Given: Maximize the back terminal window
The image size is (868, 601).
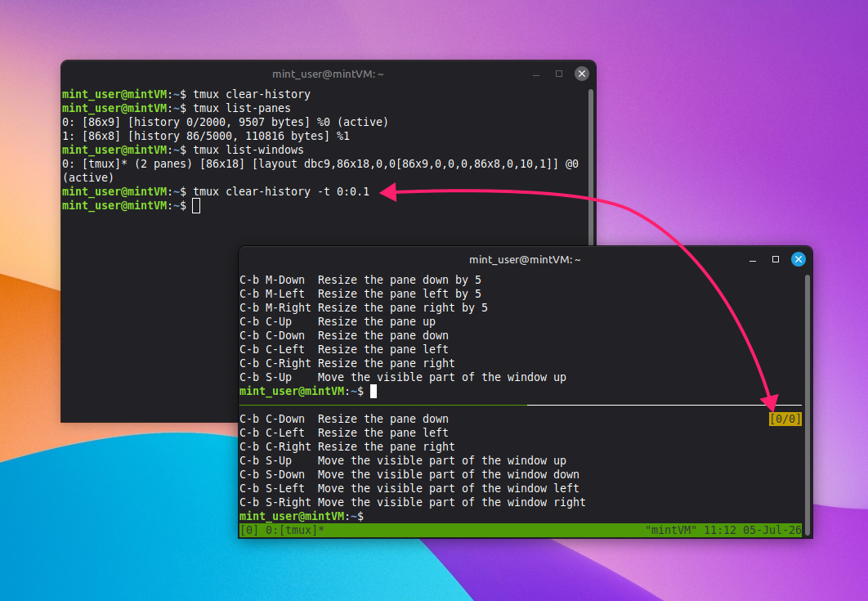Looking at the screenshot, I should [559, 74].
